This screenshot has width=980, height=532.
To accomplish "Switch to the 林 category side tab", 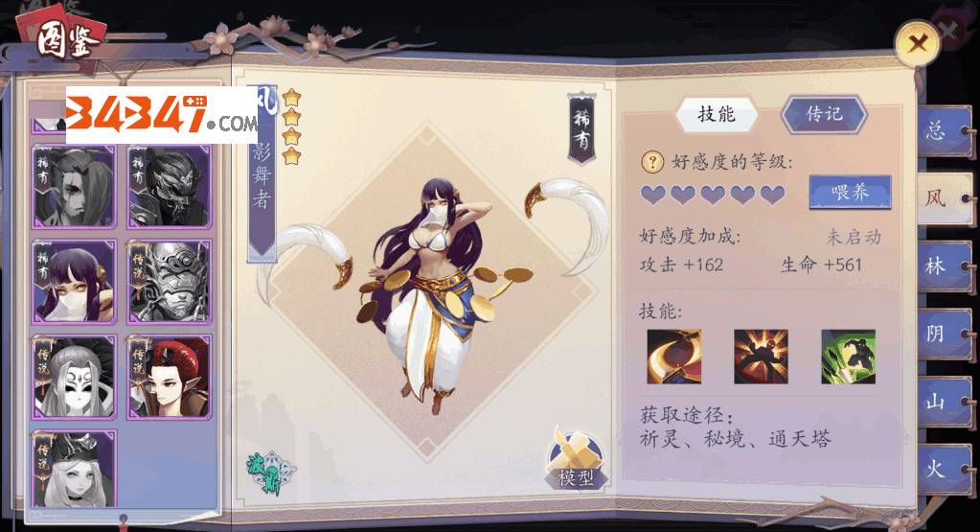I will (944, 266).
